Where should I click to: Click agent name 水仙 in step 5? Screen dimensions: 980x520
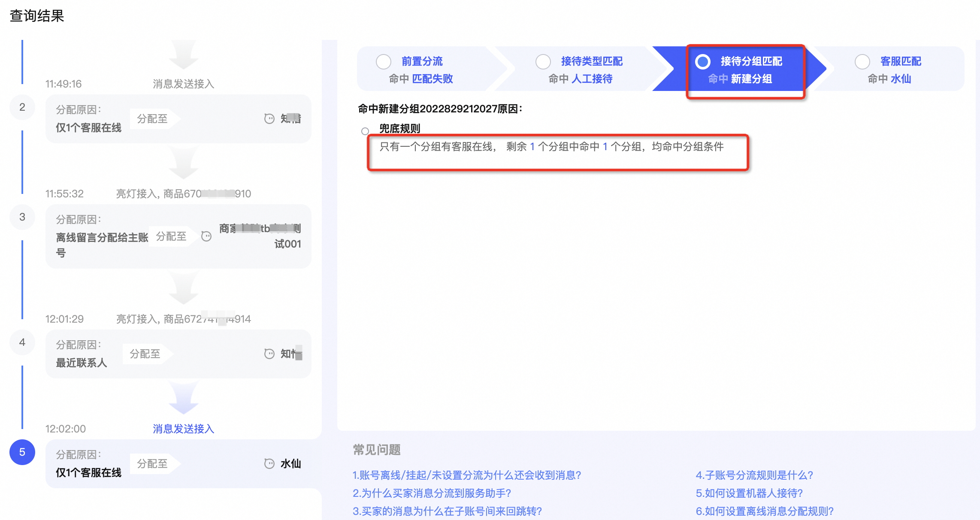(x=291, y=463)
